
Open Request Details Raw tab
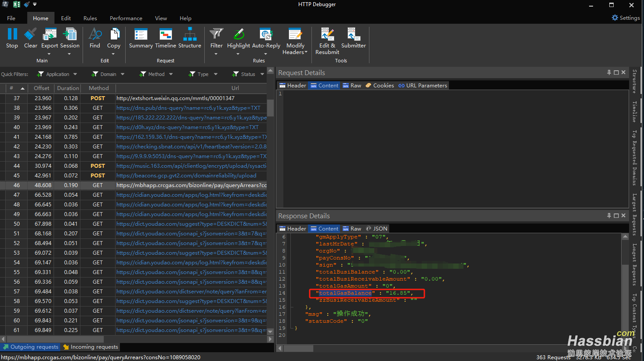pos(352,86)
